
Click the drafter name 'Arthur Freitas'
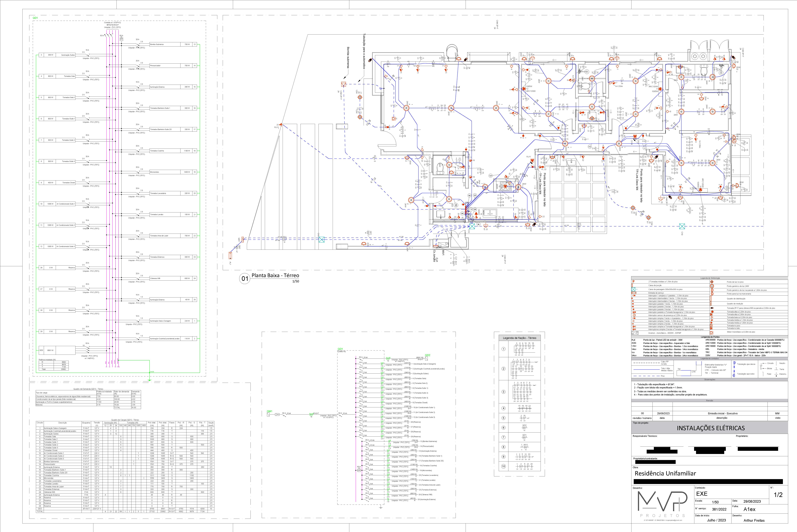click(x=754, y=521)
